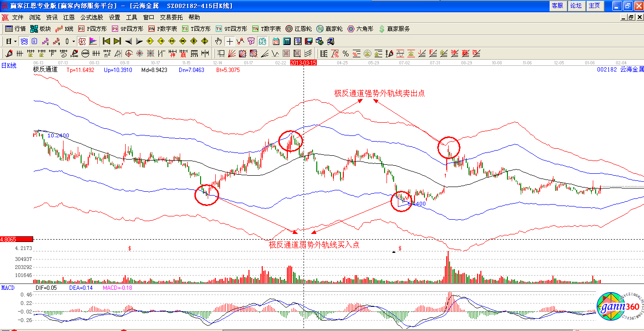The width and height of the screenshot is (644, 331).
Task: Click the calendar icon in toolbar
Action: (276, 41)
